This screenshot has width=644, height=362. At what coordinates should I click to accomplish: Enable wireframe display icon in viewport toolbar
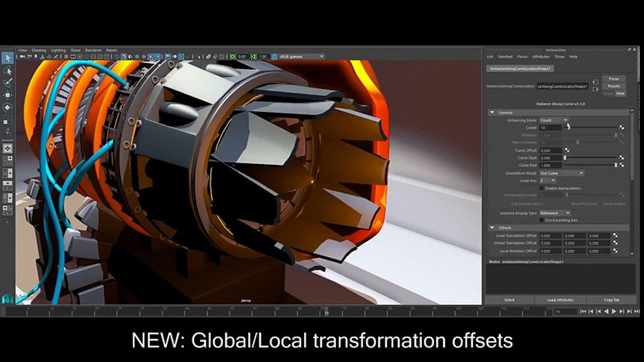117,56
